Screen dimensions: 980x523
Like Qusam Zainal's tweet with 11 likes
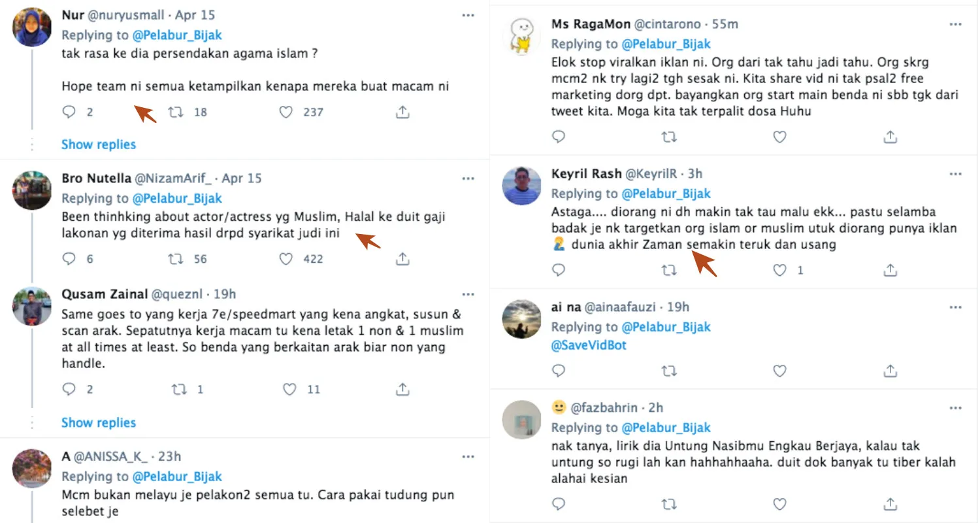click(x=289, y=390)
